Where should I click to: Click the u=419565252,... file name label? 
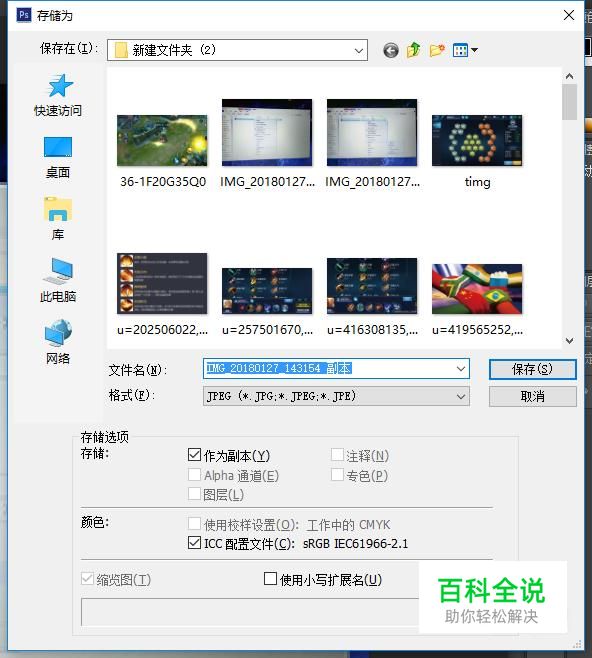pos(477,330)
